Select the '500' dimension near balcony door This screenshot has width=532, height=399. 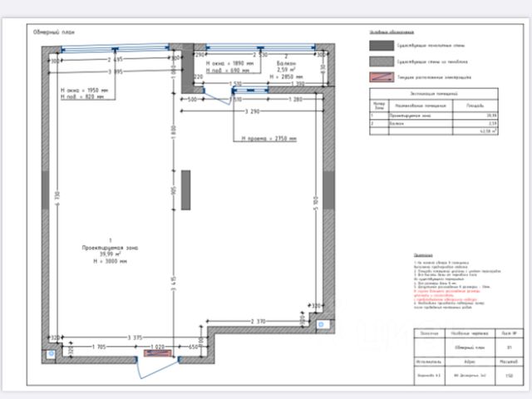pyautogui.click(x=192, y=100)
